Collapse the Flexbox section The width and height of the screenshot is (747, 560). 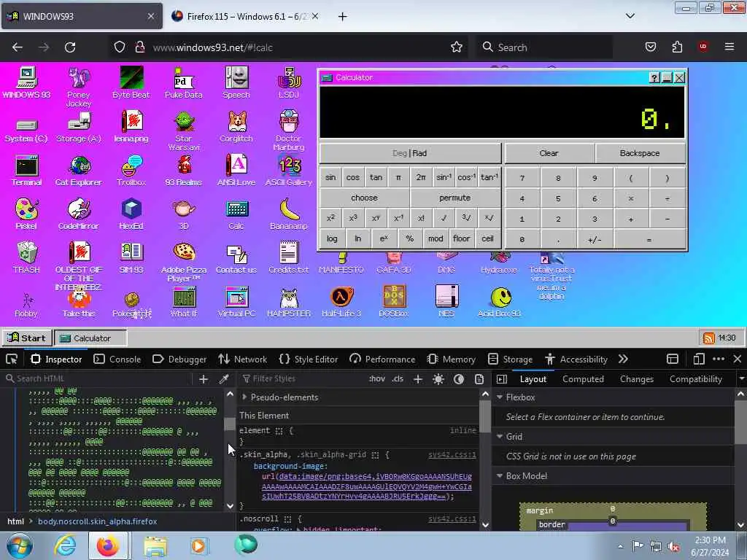[x=500, y=397]
